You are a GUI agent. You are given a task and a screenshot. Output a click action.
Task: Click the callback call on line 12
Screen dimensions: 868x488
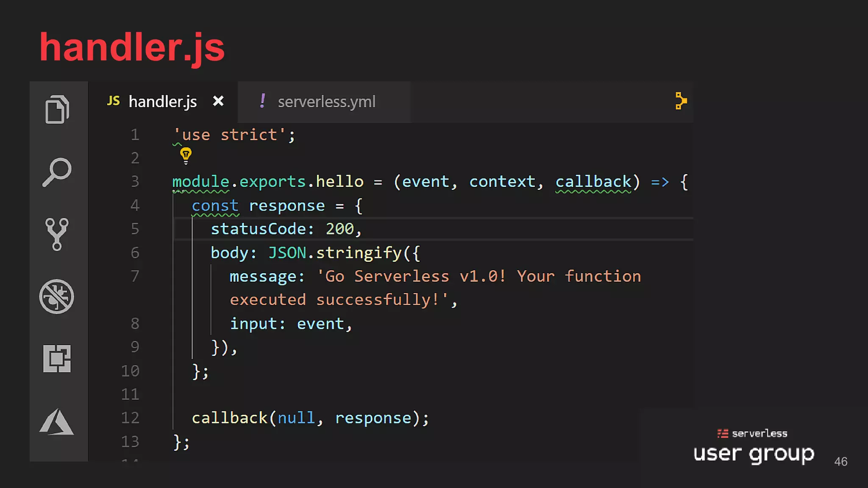tap(229, 418)
